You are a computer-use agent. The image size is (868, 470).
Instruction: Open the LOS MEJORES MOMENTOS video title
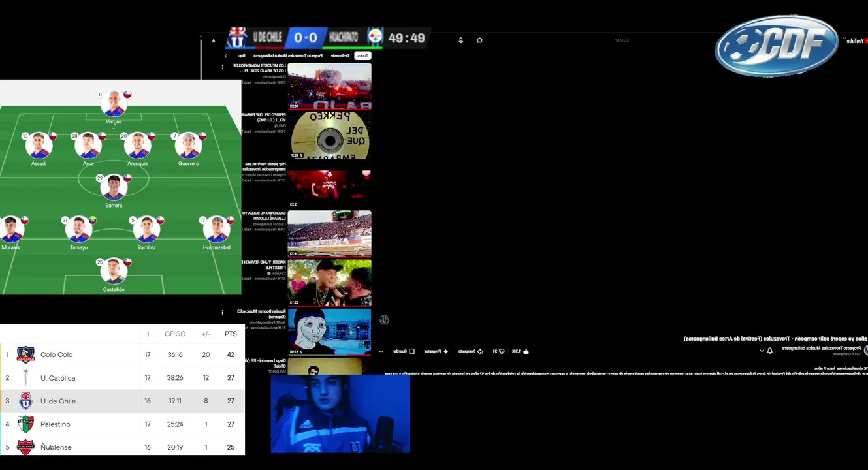(x=260, y=69)
